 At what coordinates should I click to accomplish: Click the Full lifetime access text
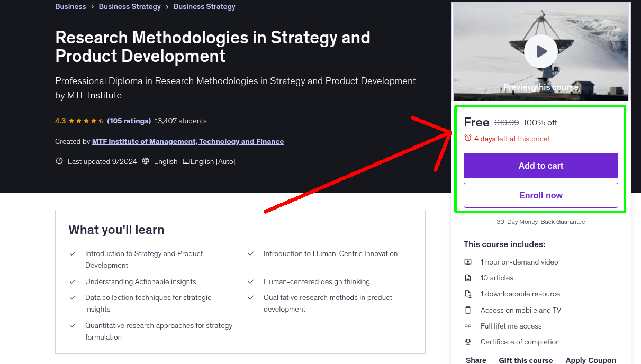(x=511, y=326)
